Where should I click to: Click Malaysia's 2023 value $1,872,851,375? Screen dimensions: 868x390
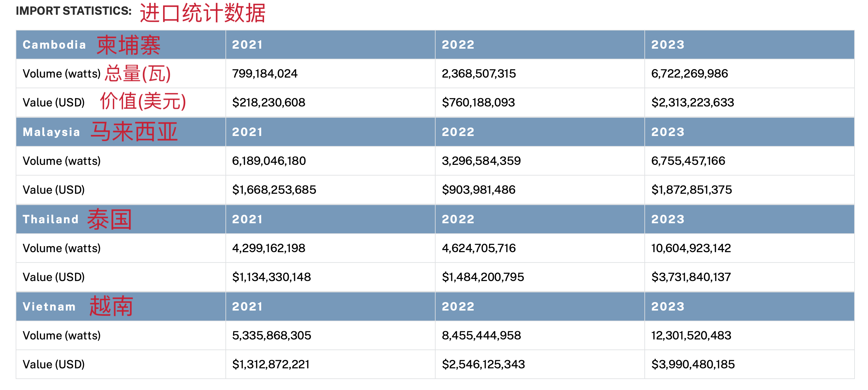point(691,190)
